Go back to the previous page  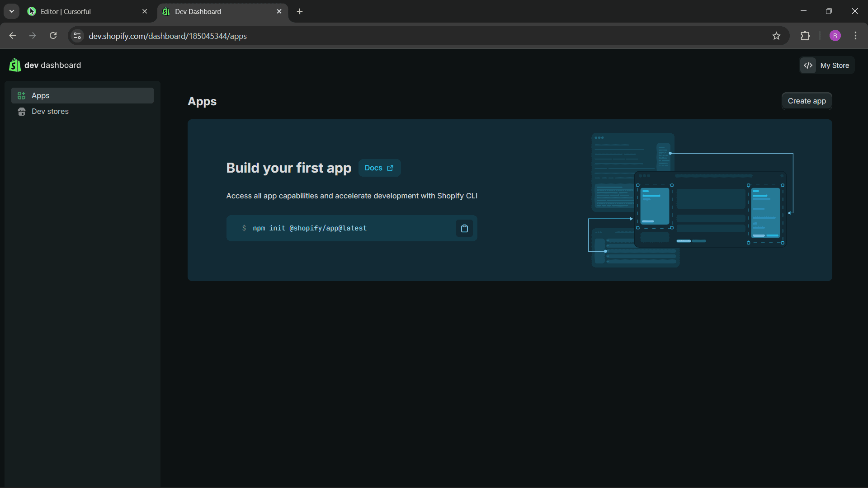pos(13,36)
